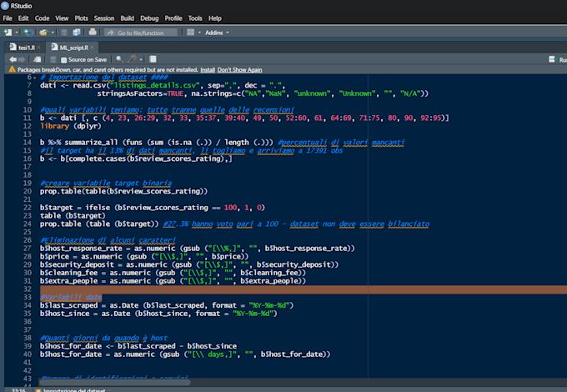The image size is (567, 392).
Task: Open the Session menu
Action: coord(104,18)
